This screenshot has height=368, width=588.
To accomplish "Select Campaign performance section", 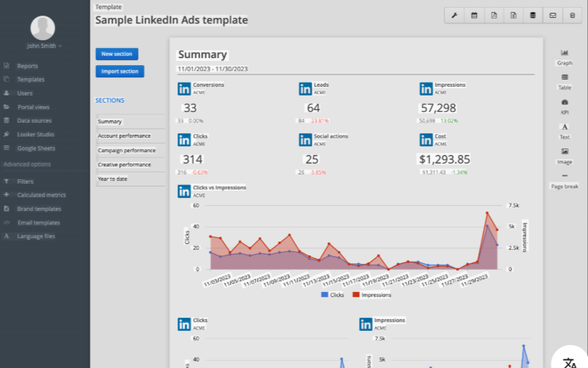I will point(130,150).
